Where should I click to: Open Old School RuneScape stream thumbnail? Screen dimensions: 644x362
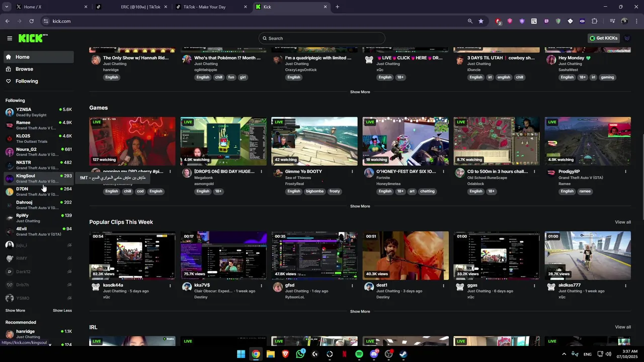[x=496, y=141]
